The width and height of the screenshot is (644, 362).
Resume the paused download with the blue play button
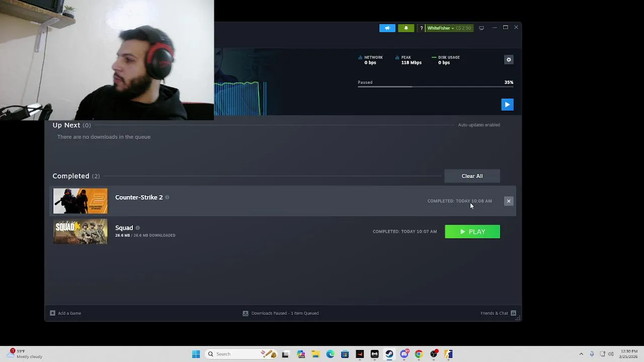(507, 105)
